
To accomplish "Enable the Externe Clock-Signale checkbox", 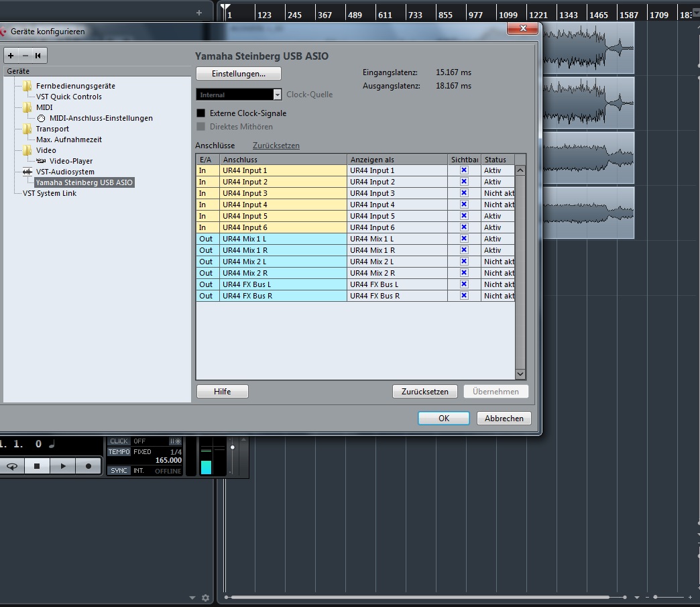I will [x=201, y=113].
